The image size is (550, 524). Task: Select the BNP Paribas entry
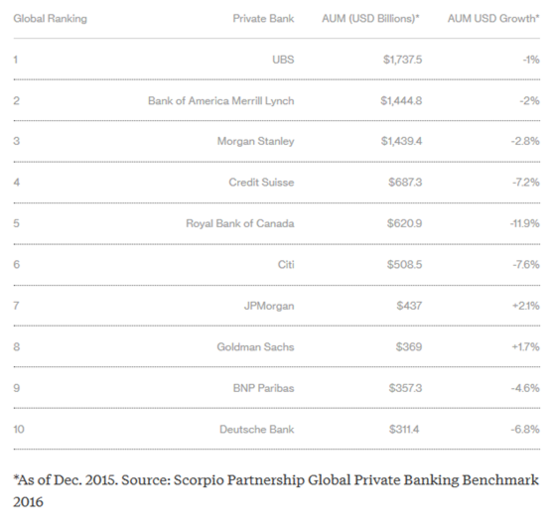tap(263, 388)
